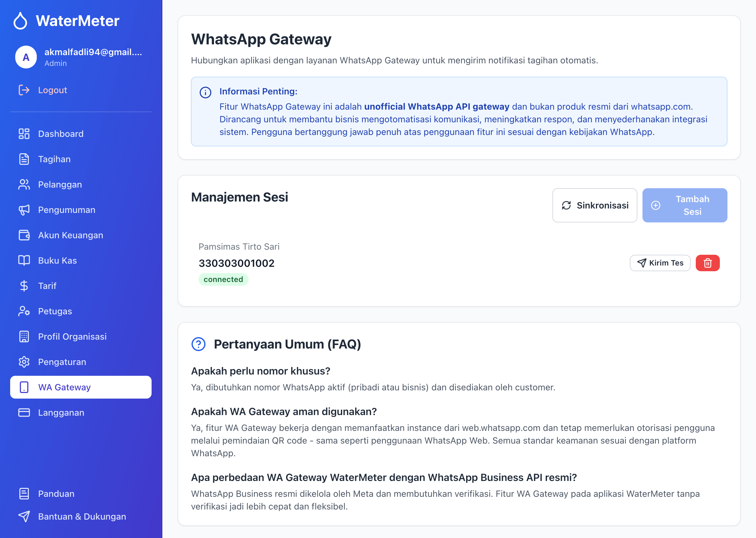Click the Manajemen Sesi heading

pos(239,197)
